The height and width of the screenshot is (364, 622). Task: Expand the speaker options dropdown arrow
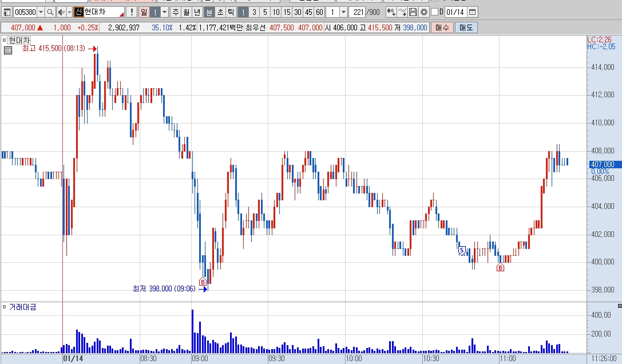click(69, 13)
